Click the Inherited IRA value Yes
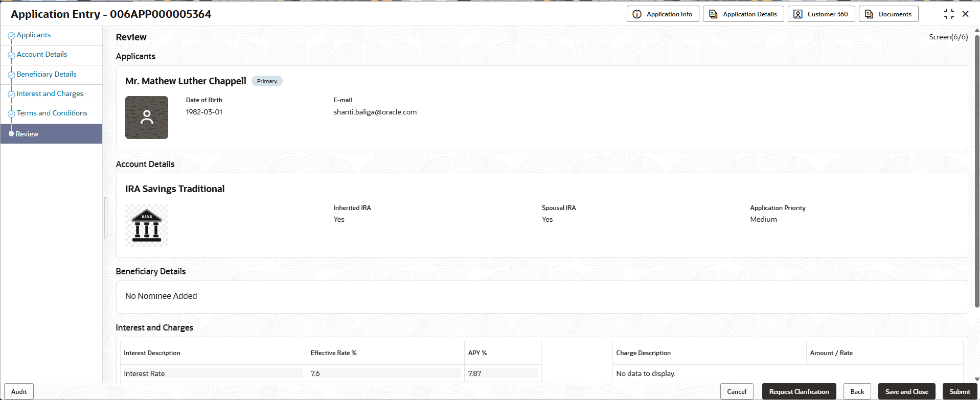 pyautogui.click(x=339, y=219)
